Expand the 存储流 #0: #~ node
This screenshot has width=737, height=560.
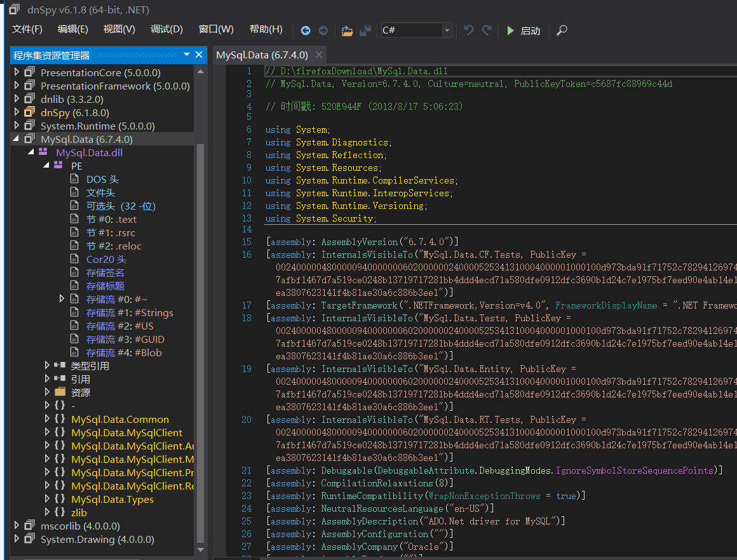(x=62, y=298)
